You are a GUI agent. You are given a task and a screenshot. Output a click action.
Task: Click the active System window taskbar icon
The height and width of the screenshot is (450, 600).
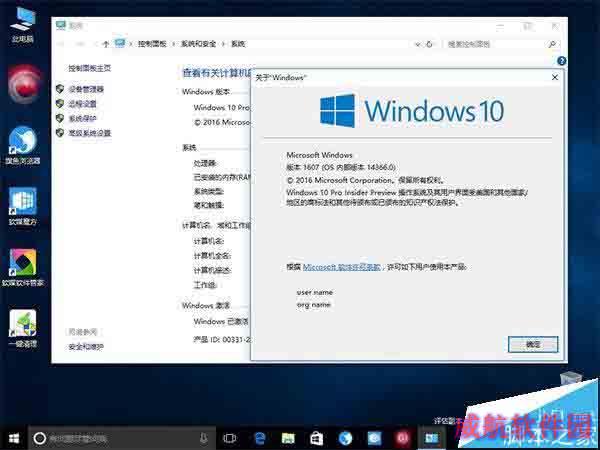431,438
